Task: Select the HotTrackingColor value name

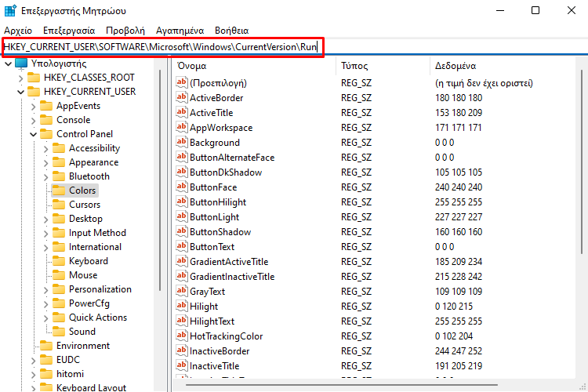Action: [x=226, y=336]
